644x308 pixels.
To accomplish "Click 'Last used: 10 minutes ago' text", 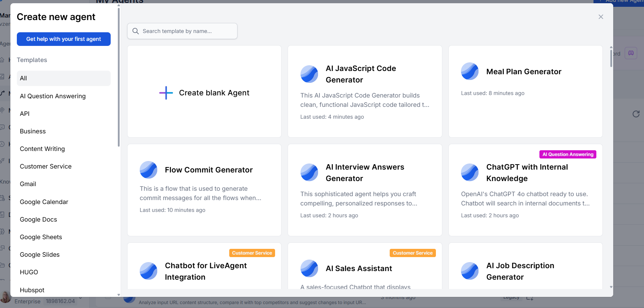I will click(172, 210).
